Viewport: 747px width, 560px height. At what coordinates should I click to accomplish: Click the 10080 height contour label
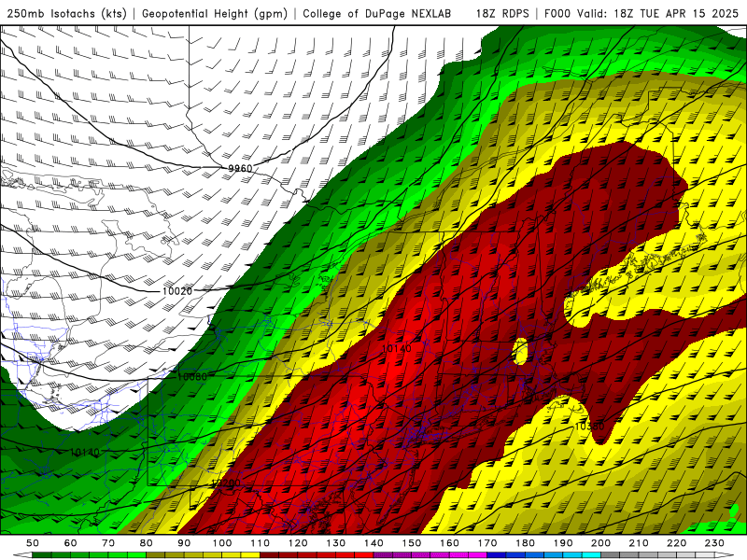[192, 377]
